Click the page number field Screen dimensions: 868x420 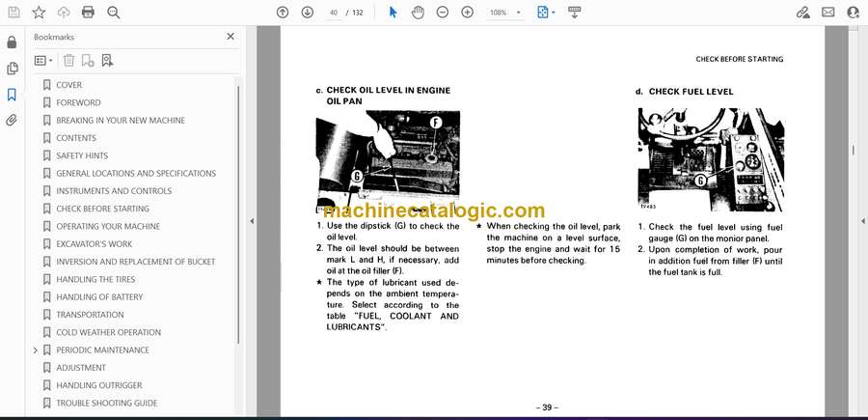[x=334, y=13]
